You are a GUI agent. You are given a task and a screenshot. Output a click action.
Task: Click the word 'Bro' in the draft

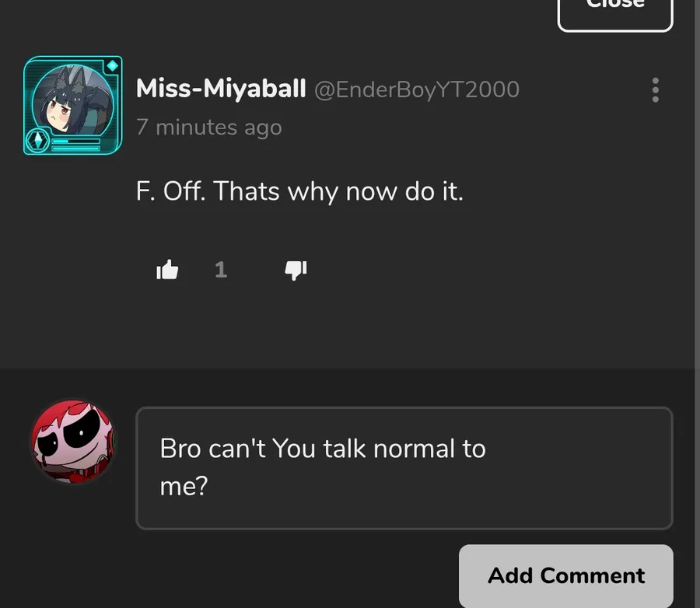[180, 448]
